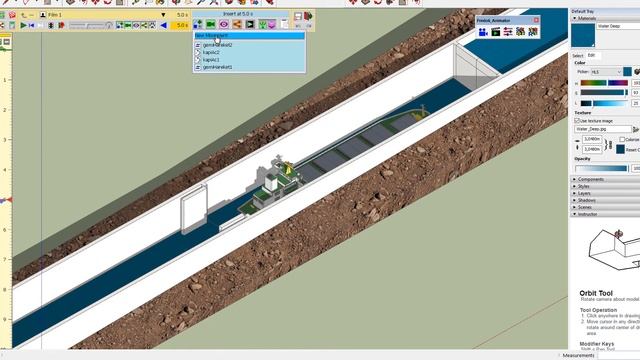Click the new movement insert icon
Image resolution: width=640 pixels, height=360 pixels.
pyautogui.click(x=198, y=24)
